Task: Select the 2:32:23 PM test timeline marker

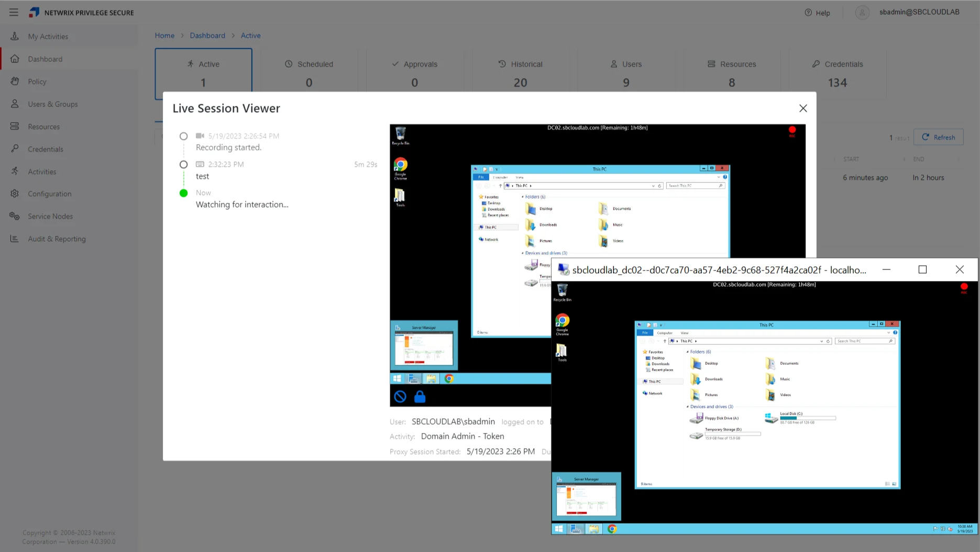Action: (x=183, y=164)
